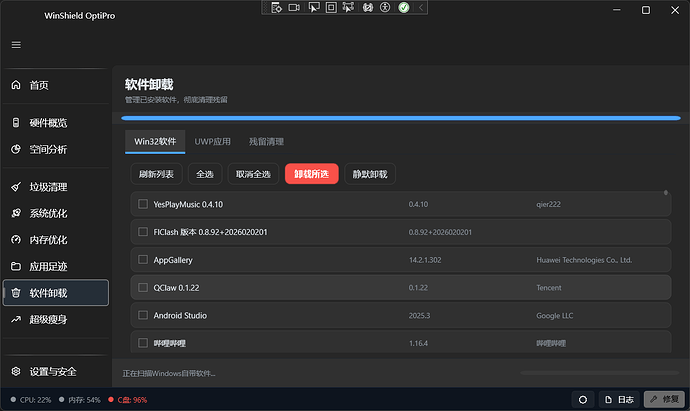The image size is (690, 411).
Task: Open 超级瘦身 super slimming page
Action: click(x=55, y=319)
